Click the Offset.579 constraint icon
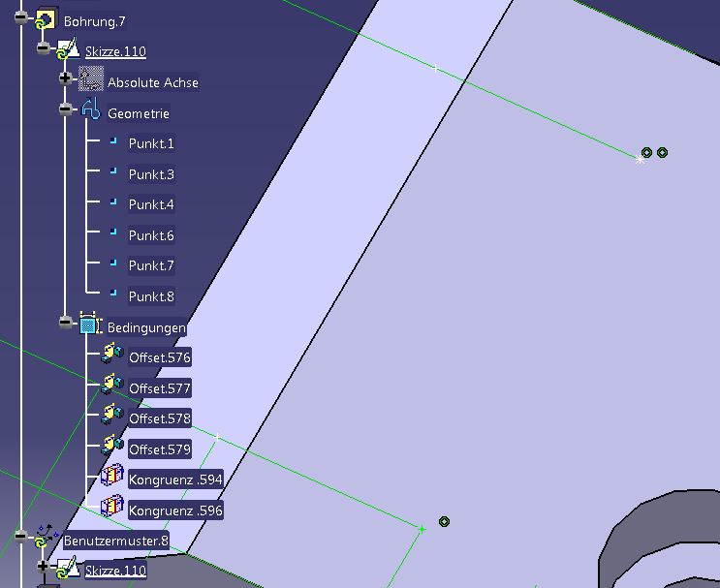The height and width of the screenshot is (588, 720). point(112,446)
